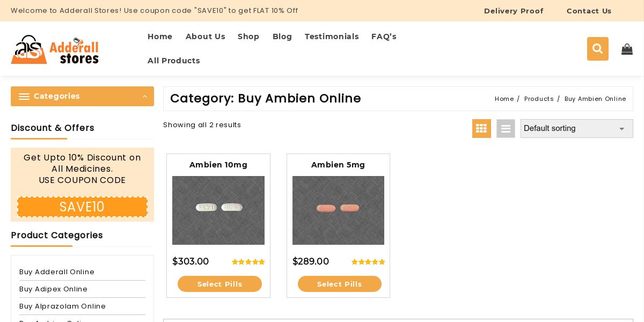
Task: Open Buy Alprazolam Online category
Action: pos(63,306)
